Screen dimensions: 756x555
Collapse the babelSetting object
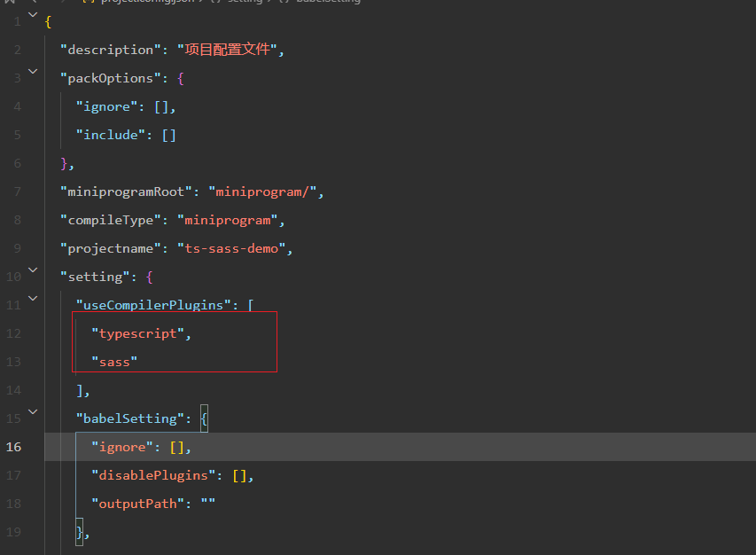click(32, 411)
